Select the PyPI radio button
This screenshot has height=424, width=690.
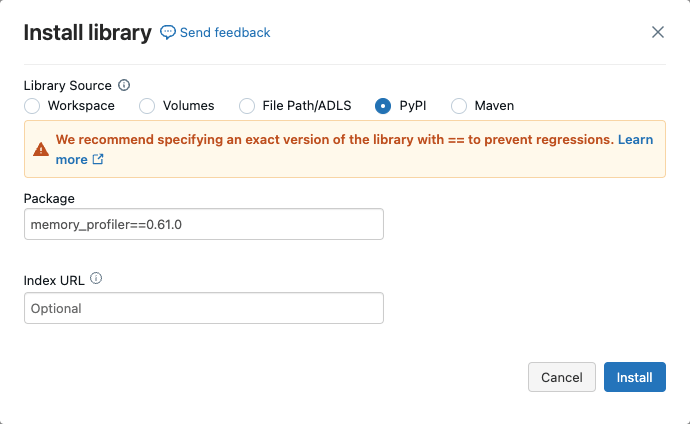(382, 106)
